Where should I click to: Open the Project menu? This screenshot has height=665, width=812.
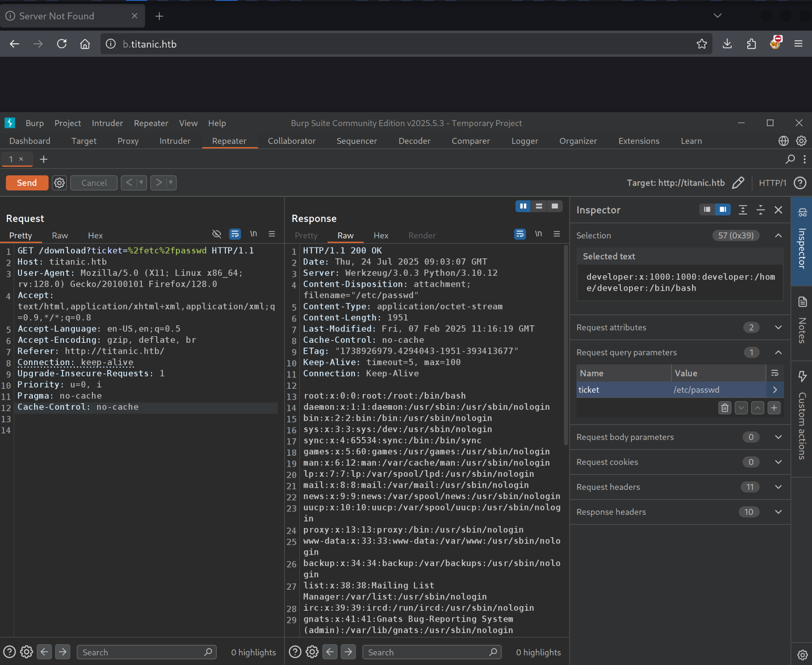pyautogui.click(x=68, y=123)
